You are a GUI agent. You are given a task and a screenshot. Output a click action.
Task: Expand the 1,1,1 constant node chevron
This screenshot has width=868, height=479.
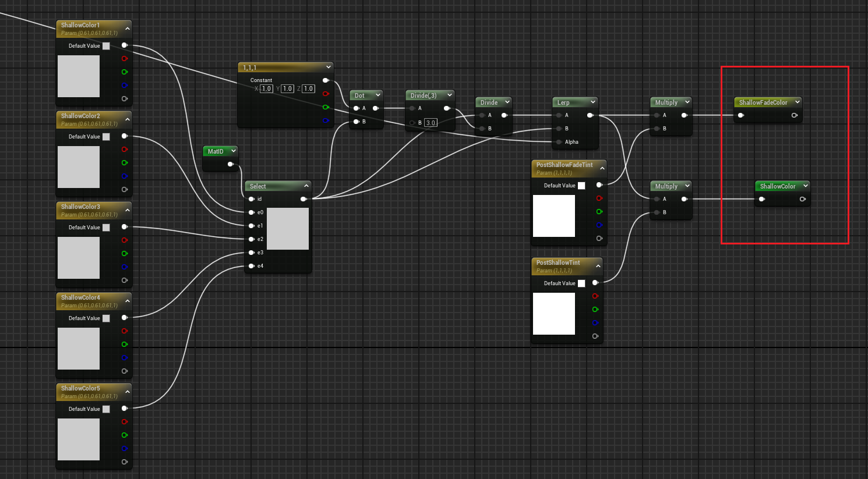pos(329,68)
